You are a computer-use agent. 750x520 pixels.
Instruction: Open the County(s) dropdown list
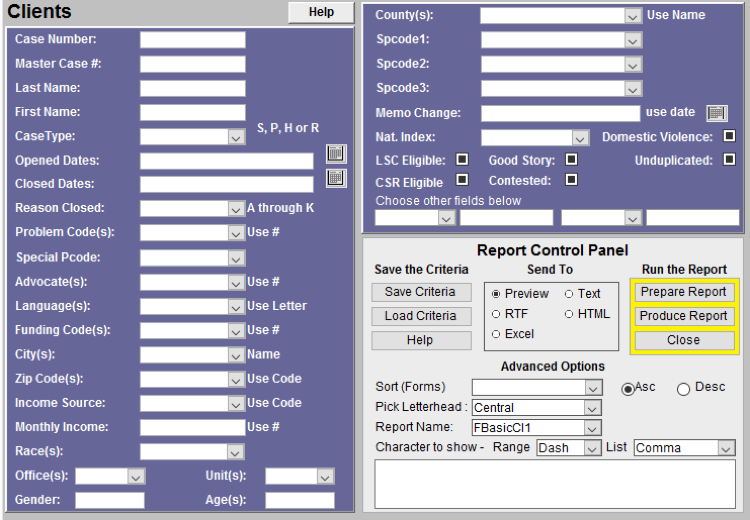tap(632, 16)
